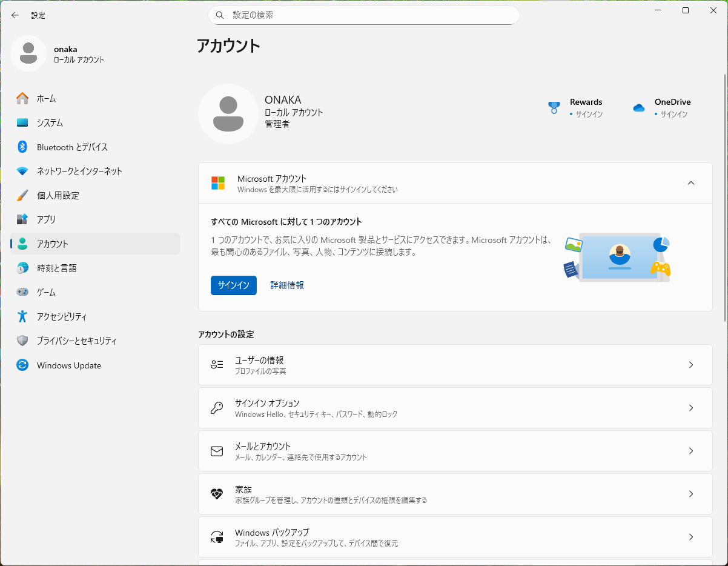Screen dimensions: 728x566
Task: Click the 時刻と言語 label in the sidebar
Action: (x=57, y=268)
